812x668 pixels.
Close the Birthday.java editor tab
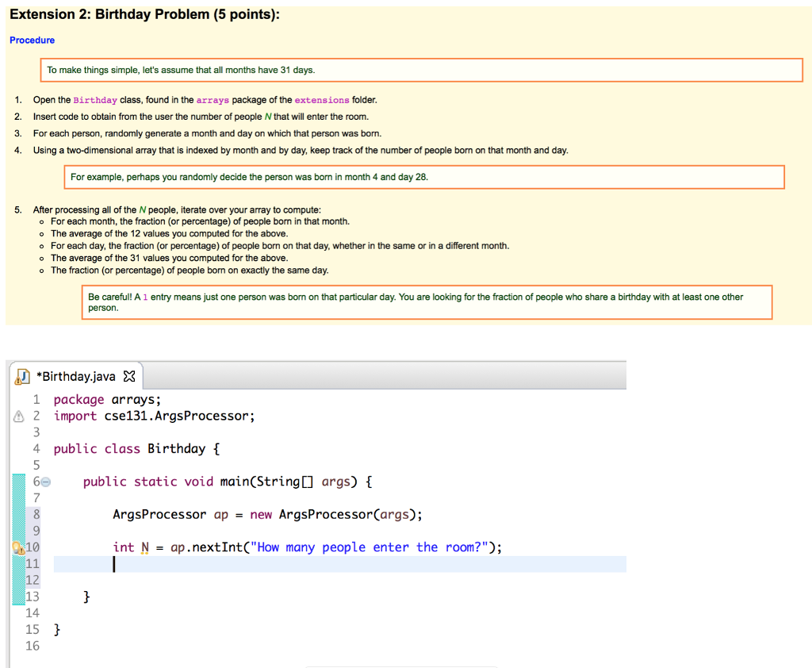pyautogui.click(x=129, y=376)
